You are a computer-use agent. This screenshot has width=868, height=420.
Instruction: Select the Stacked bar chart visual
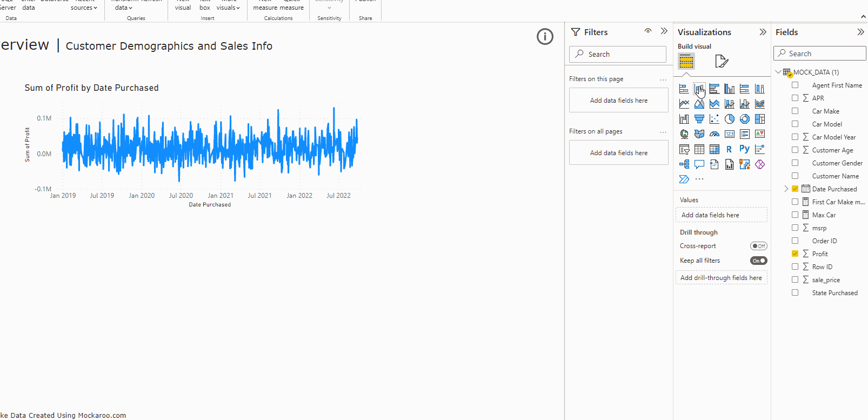[684, 89]
